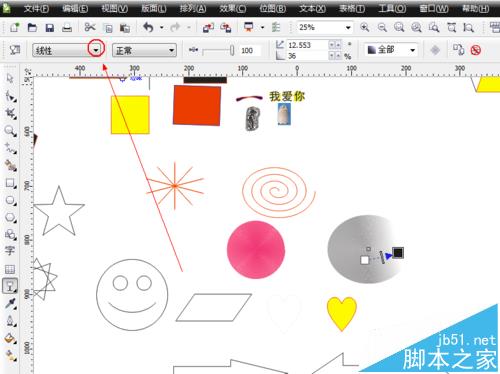
Task: Click the Export icon
Action: tap(226, 28)
